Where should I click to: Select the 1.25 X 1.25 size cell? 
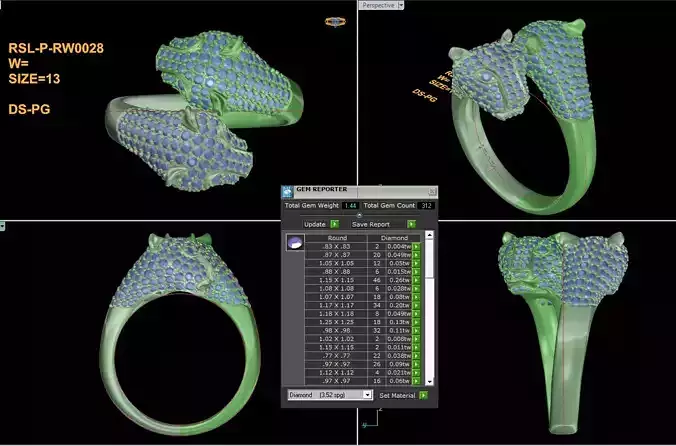pyautogui.click(x=337, y=322)
